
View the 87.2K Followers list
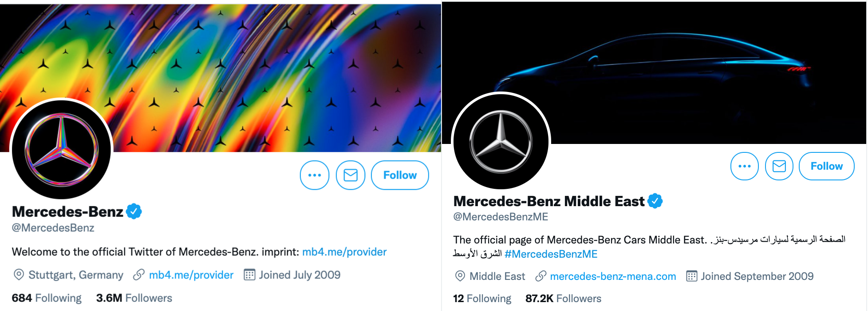point(563,299)
